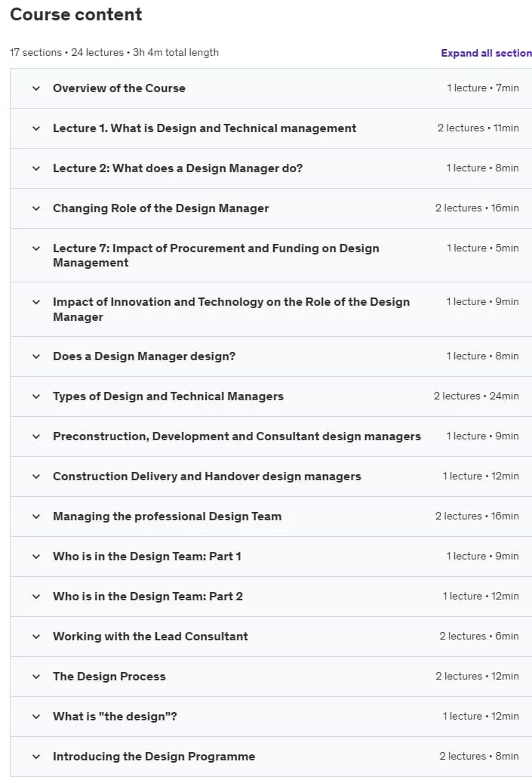The image size is (532, 777).
Task: Select the Course content heading
Action: click(x=76, y=14)
